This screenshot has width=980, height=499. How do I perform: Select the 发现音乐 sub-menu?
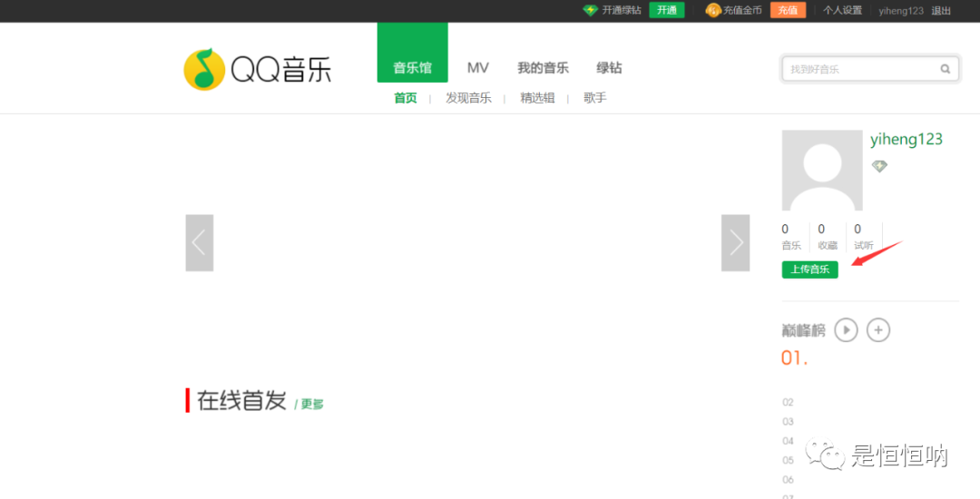469,98
